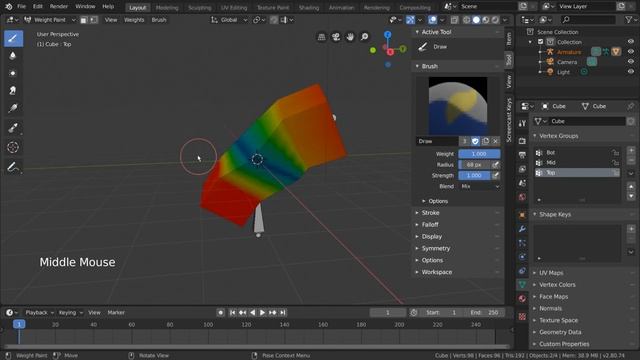The height and width of the screenshot is (360, 640).
Task: Switch to solid viewport shading
Action: [x=476, y=20]
